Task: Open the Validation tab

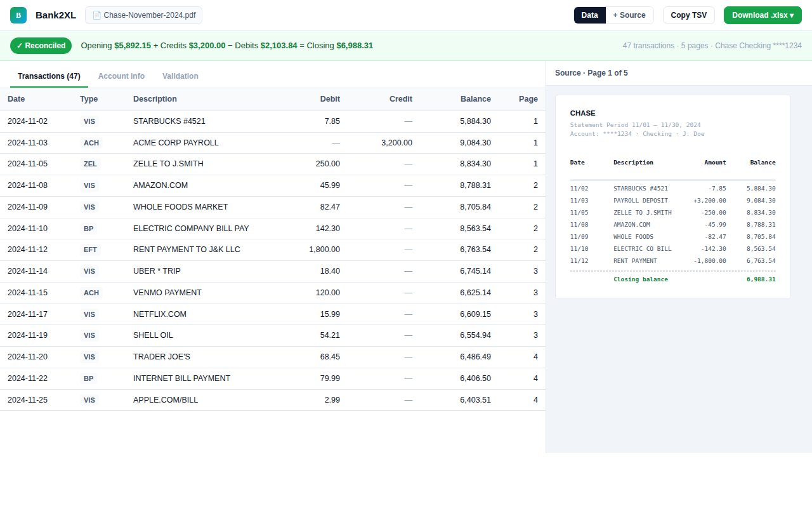Action: click(x=180, y=76)
